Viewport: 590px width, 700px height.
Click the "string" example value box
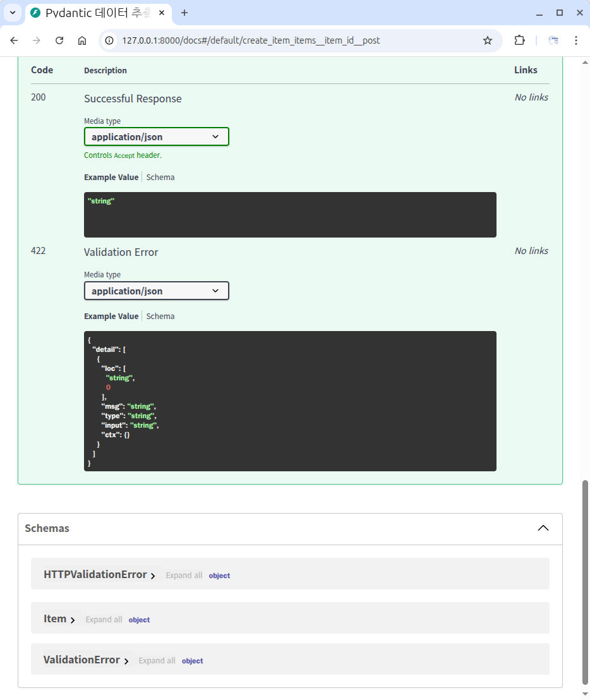pos(290,215)
